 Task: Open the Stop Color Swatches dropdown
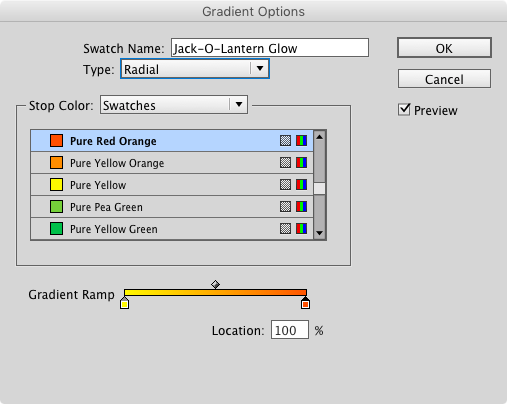click(x=174, y=105)
